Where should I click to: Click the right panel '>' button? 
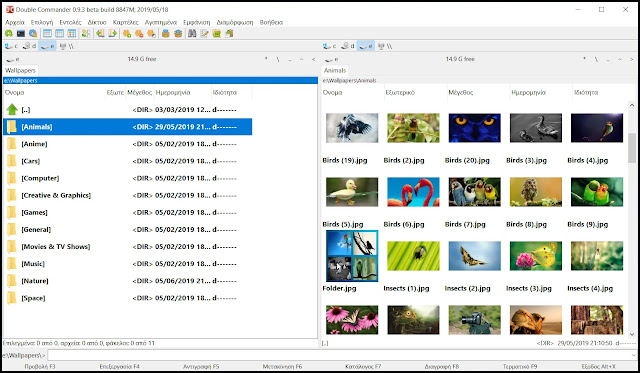coord(631,59)
